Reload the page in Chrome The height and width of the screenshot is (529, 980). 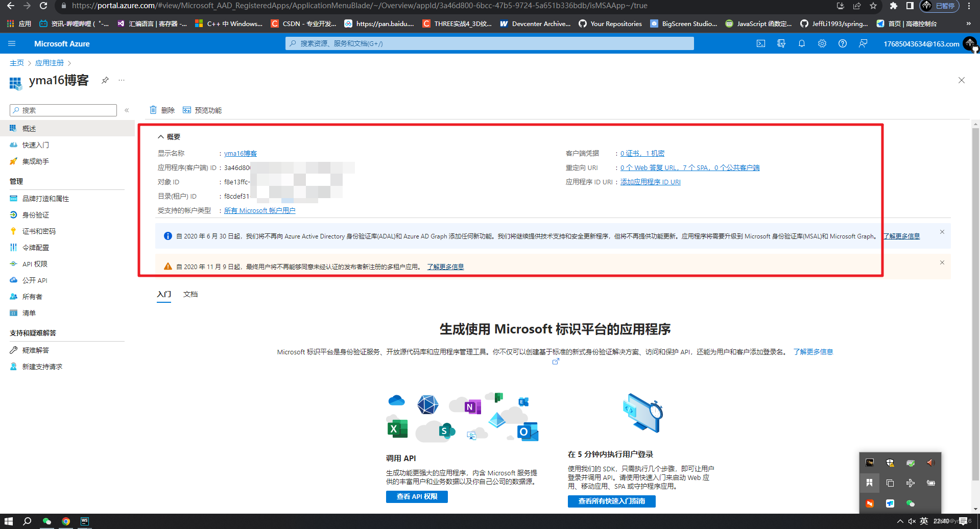[x=43, y=6]
